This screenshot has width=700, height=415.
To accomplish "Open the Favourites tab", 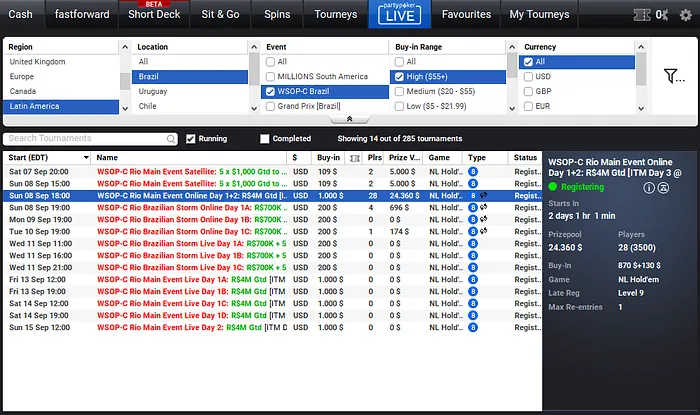I will (466, 14).
